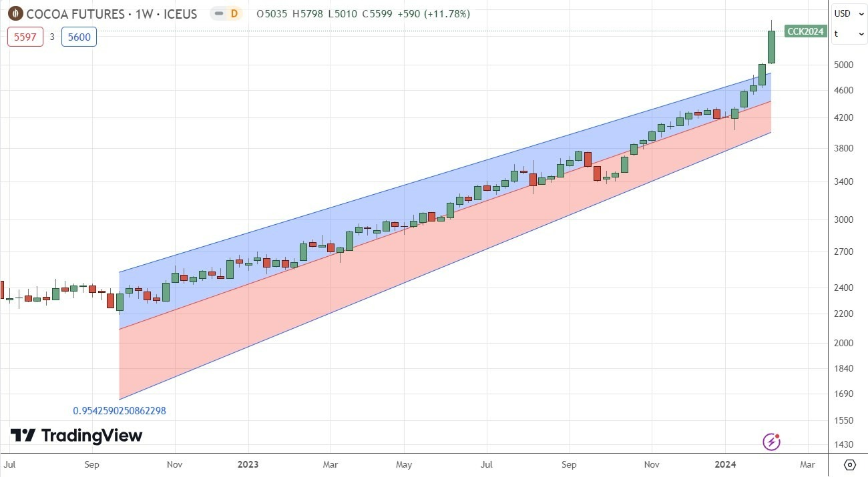Click the 5000 level on the price scale
Viewport: 868px width, 477px height.
(x=845, y=65)
